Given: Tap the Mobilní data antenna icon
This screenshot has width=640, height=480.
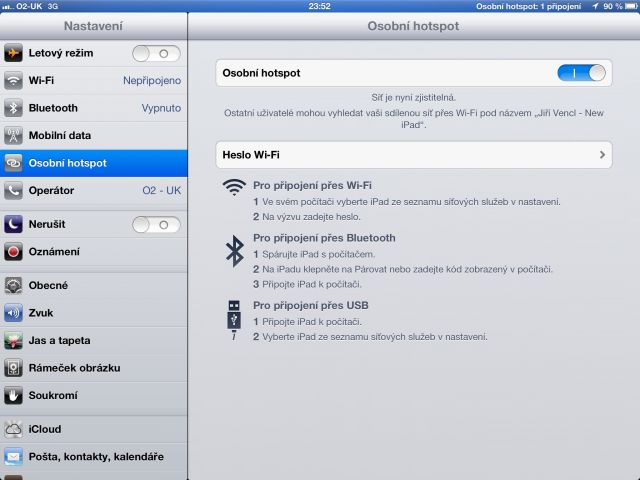Looking at the screenshot, I should (13, 135).
